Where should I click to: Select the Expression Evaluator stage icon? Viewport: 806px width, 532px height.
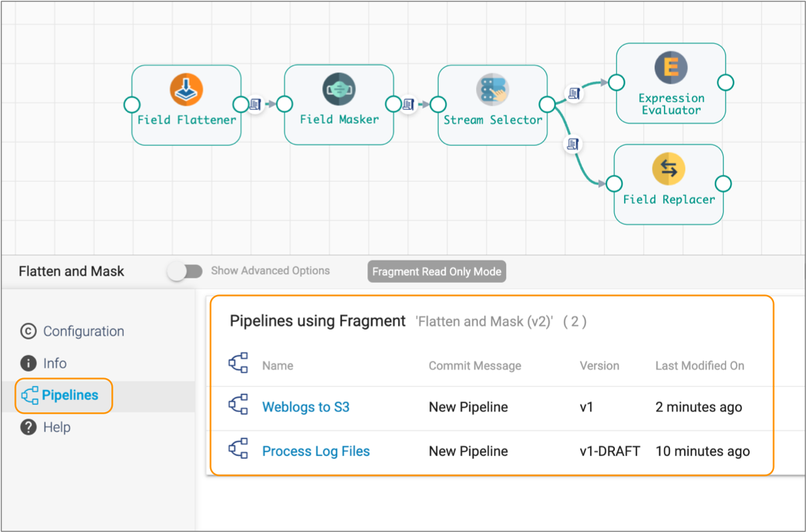(x=671, y=67)
